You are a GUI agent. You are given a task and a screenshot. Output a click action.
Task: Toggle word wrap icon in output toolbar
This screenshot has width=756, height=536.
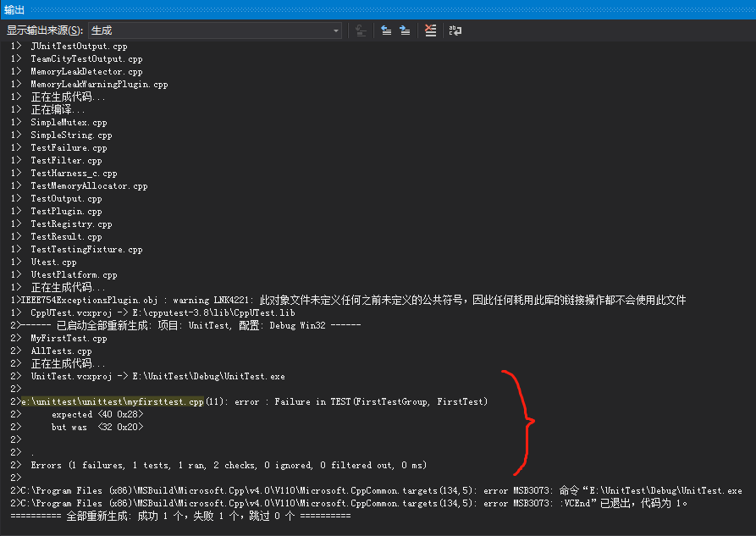(455, 30)
